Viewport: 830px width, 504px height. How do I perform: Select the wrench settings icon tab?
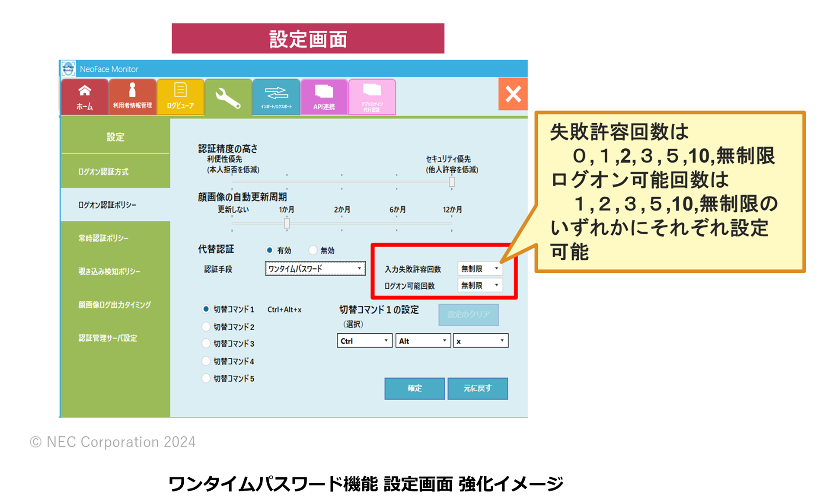coord(228,98)
